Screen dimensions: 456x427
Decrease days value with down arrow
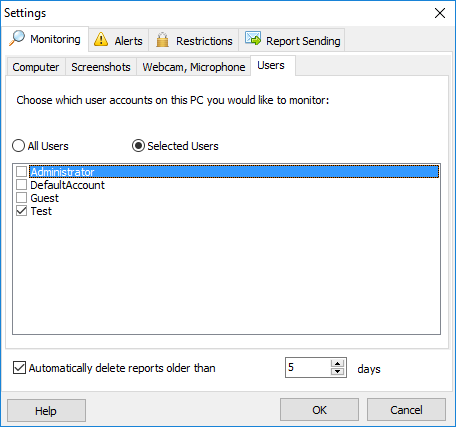[338, 371]
